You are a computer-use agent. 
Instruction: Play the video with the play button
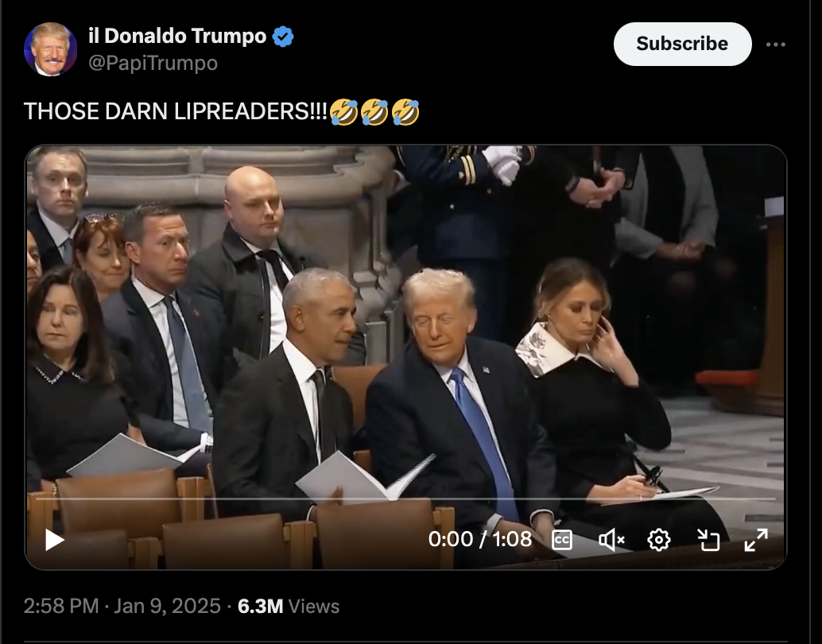pyautogui.click(x=55, y=540)
